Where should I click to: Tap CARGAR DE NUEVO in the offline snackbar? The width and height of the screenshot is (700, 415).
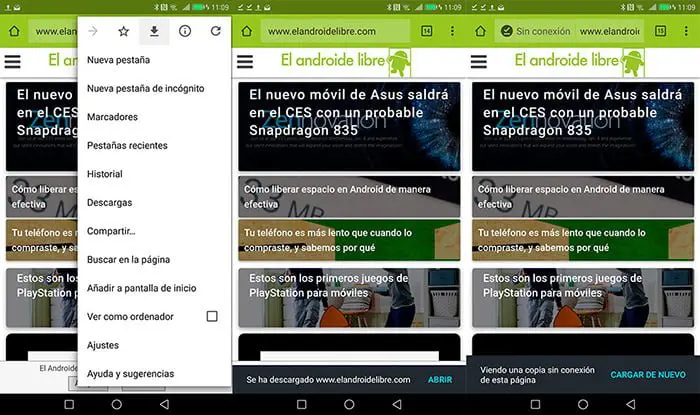click(x=648, y=375)
